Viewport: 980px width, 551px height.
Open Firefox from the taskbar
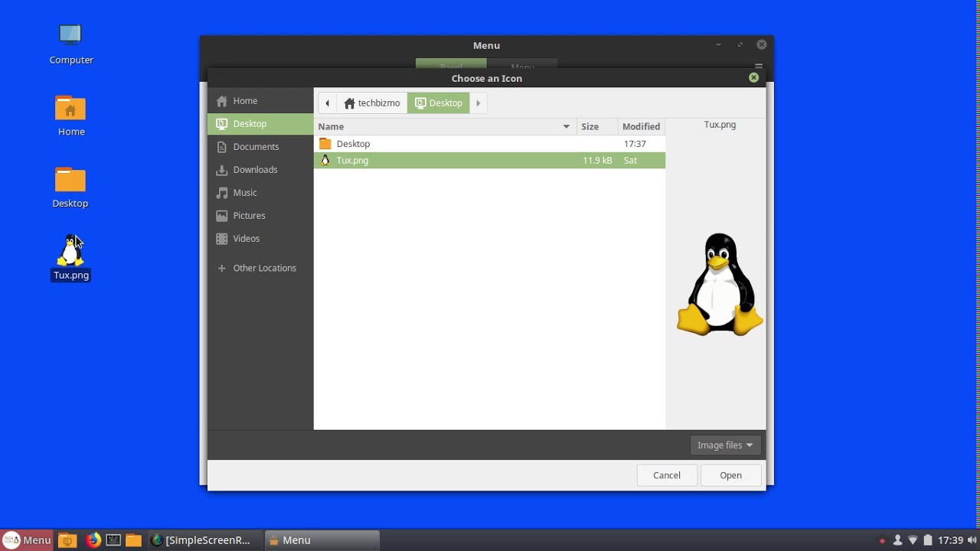(93, 540)
